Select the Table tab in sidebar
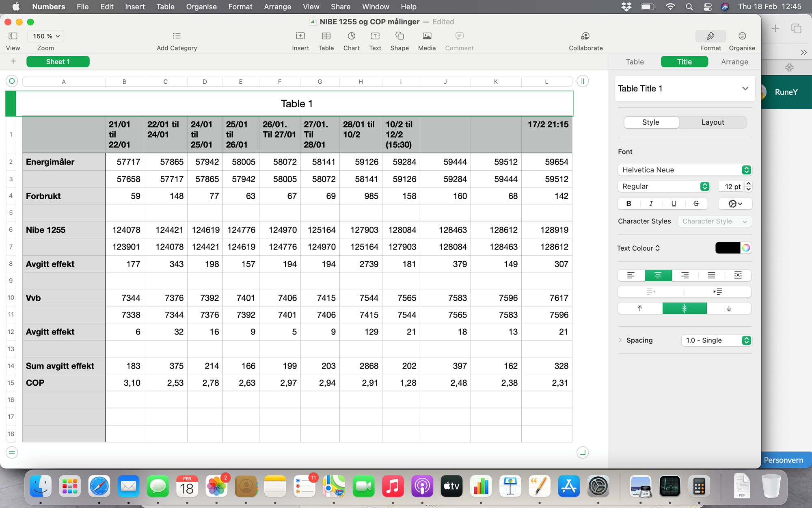 click(634, 61)
